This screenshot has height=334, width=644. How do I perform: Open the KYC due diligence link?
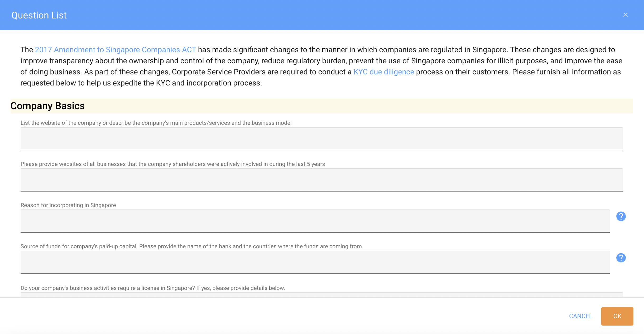tap(384, 72)
